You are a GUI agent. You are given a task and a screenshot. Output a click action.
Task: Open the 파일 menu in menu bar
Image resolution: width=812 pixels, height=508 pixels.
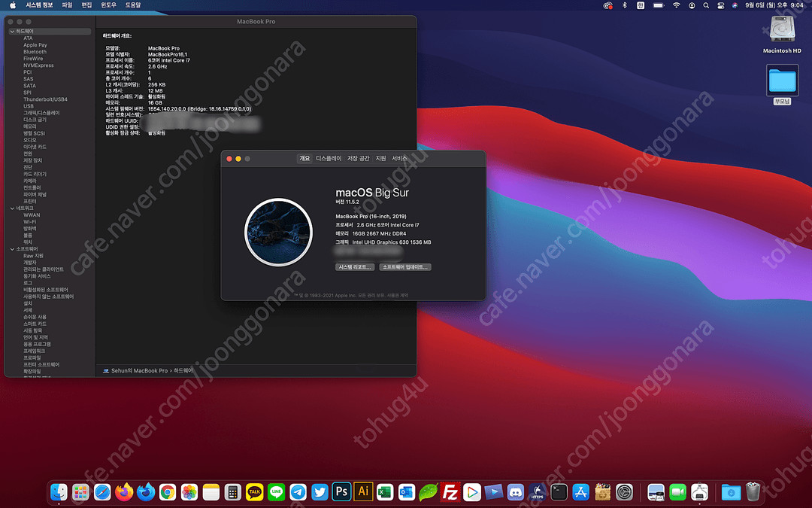67,5
